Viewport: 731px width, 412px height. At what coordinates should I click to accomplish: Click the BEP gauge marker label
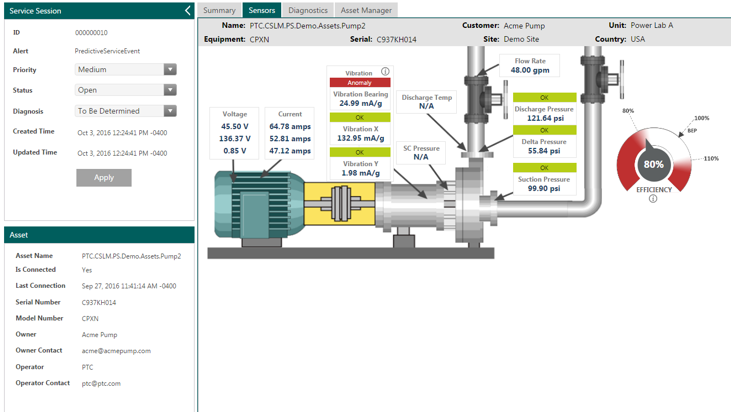692,130
